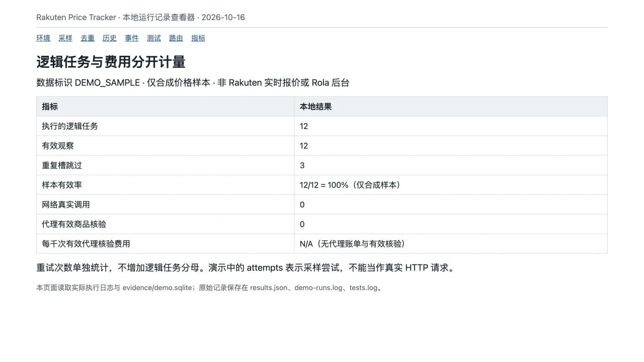Open the 环境 navigation link
Image resolution: width=644 pixels, height=362 pixels.
pyautogui.click(x=43, y=38)
